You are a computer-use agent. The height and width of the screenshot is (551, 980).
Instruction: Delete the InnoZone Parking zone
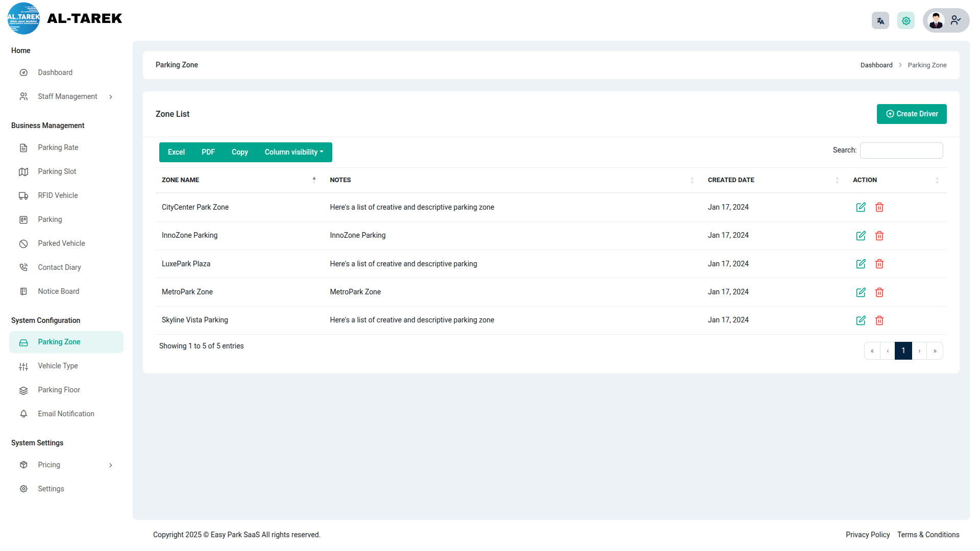tap(879, 236)
